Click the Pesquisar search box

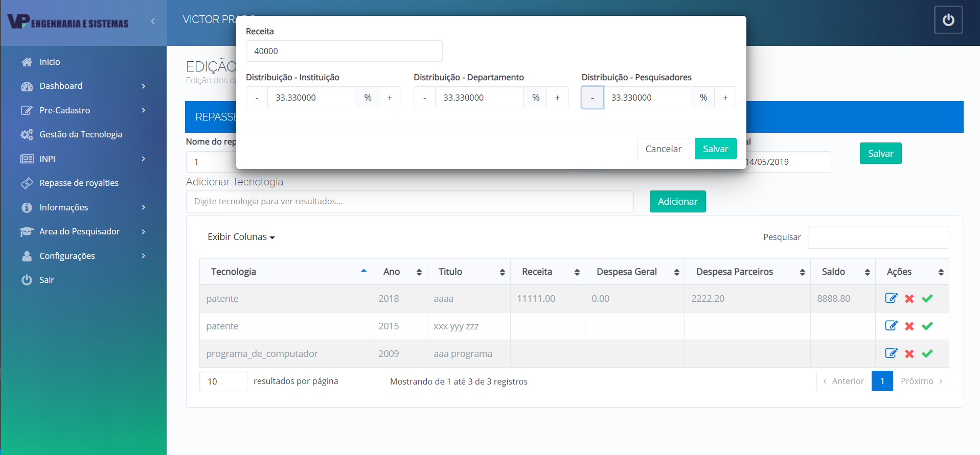(x=878, y=237)
